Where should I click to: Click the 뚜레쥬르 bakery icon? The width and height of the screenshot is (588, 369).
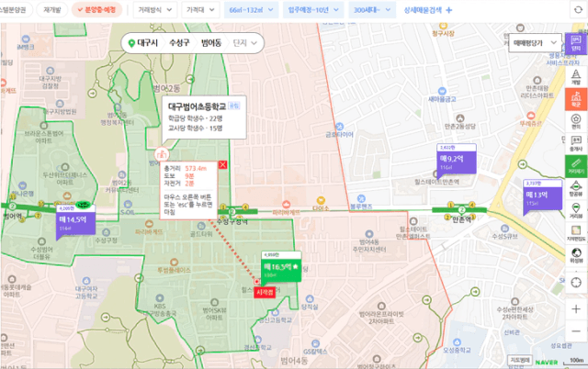[x=531, y=115]
